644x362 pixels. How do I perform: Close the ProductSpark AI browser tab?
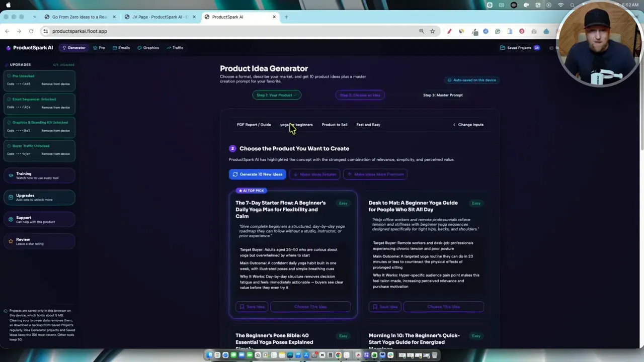click(274, 17)
